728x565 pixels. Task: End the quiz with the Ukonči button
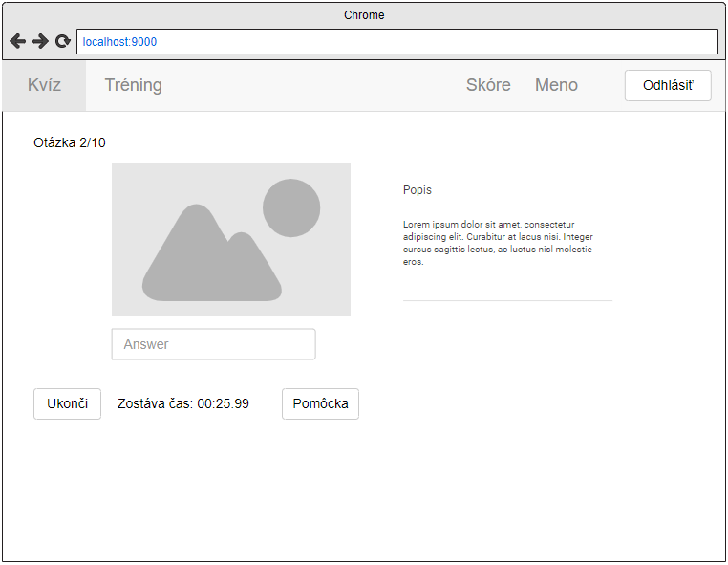tap(67, 403)
